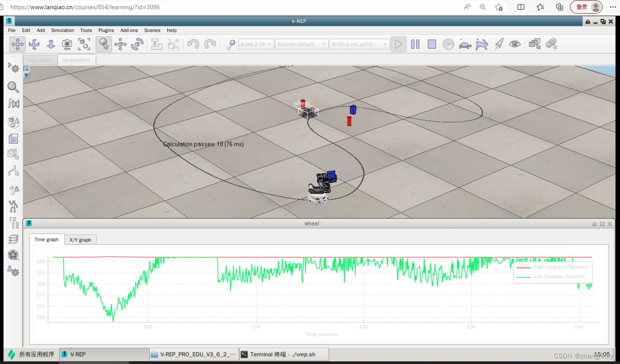The width and height of the screenshot is (620, 364).
Task: Pause the running simulation
Action: click(x=415, y=44)
